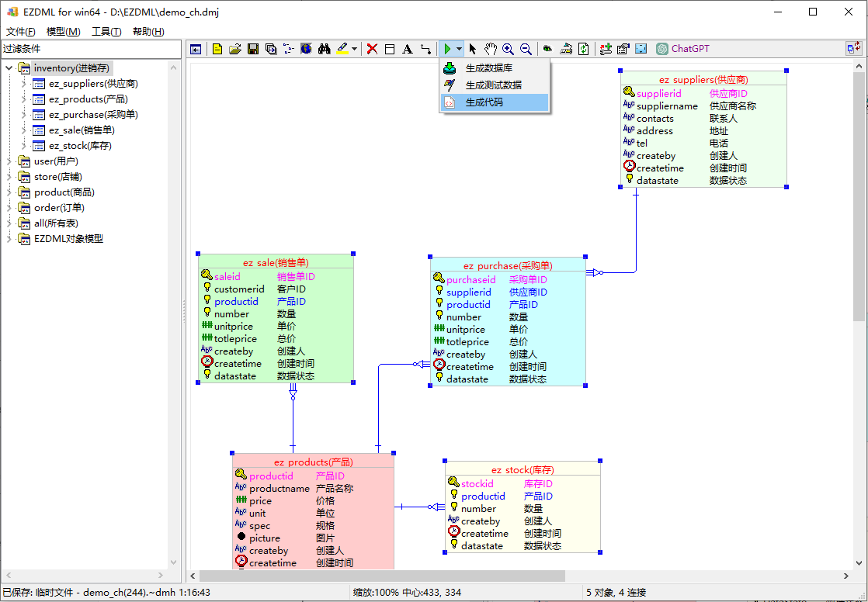Select the inventory(进销存) model in tree
This screenshot has width=868, height=602.
(x=71, y=68)
